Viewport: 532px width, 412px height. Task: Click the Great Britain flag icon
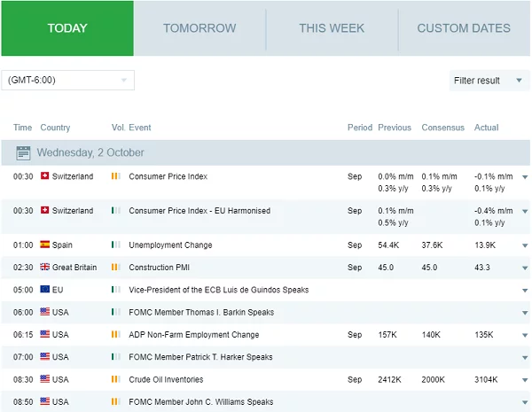[x=45, y=267]
